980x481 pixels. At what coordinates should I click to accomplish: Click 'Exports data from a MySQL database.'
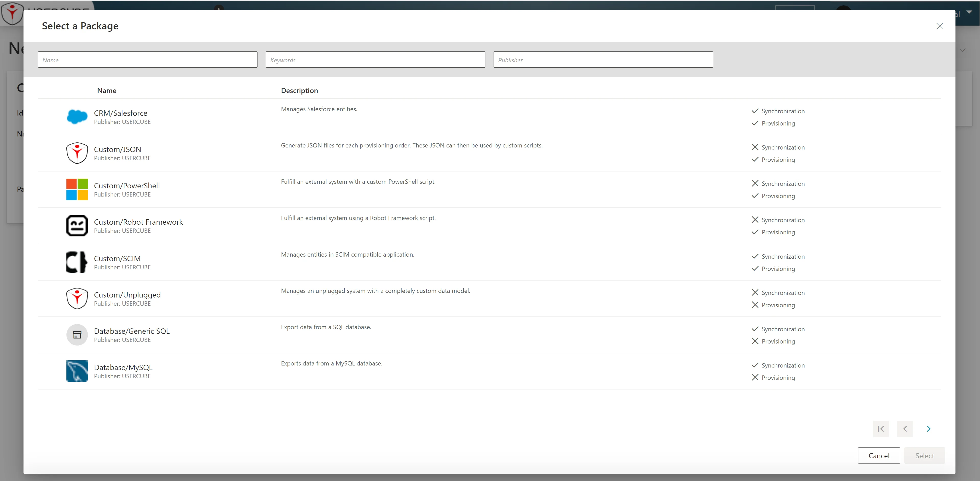tap(331, 363)
